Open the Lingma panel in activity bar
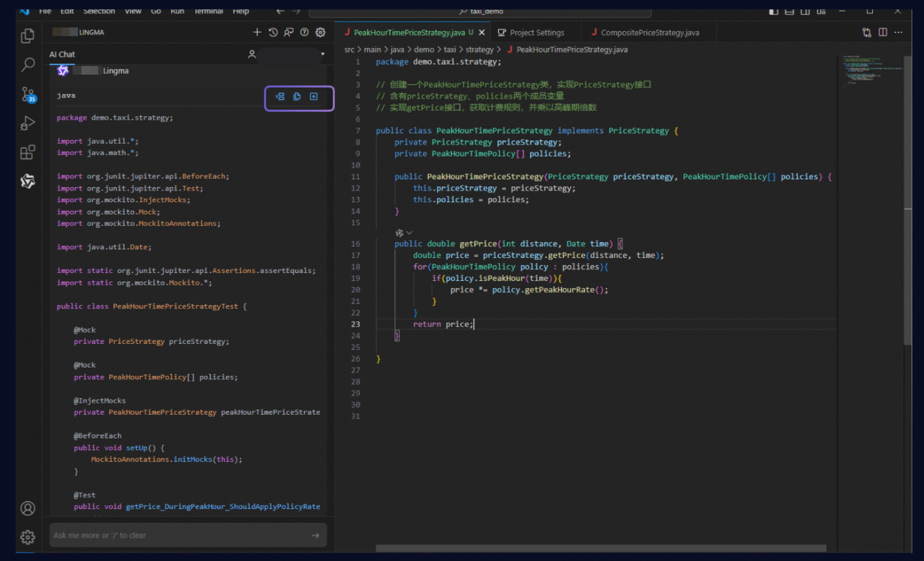Image resolution: width=924 pixels, height=561 pixels. pyautogui.click(x=27, y=181)
